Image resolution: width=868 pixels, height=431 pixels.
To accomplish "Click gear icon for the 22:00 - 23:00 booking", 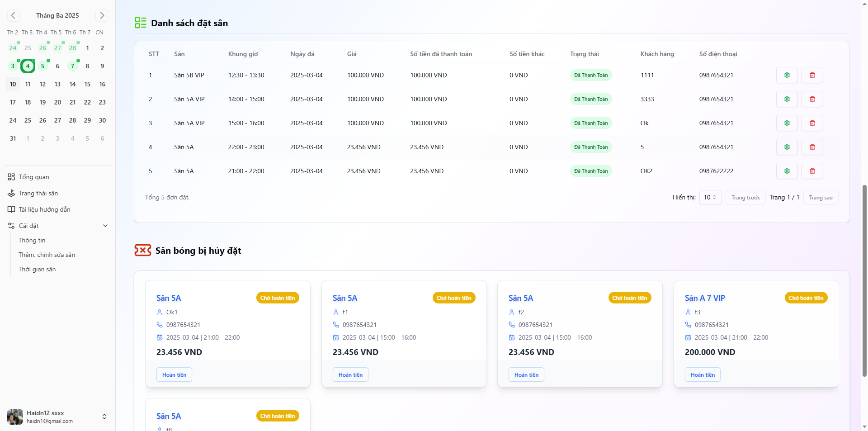I will [787, 147].
